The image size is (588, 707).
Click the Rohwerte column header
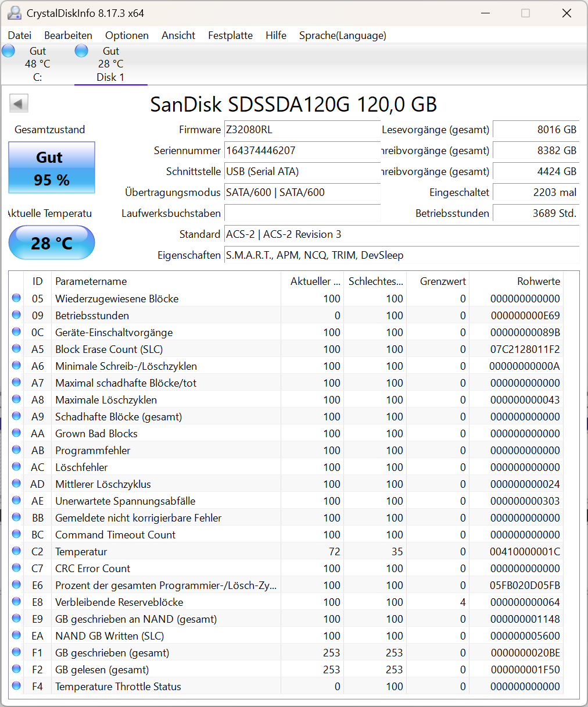coord(517,281)
